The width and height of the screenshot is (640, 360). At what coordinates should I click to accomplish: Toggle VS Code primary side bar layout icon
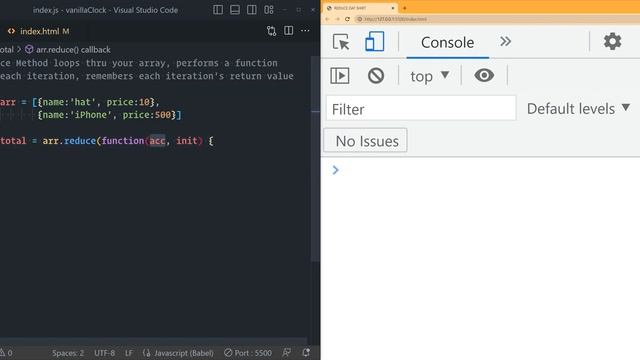tap(218, 10)
